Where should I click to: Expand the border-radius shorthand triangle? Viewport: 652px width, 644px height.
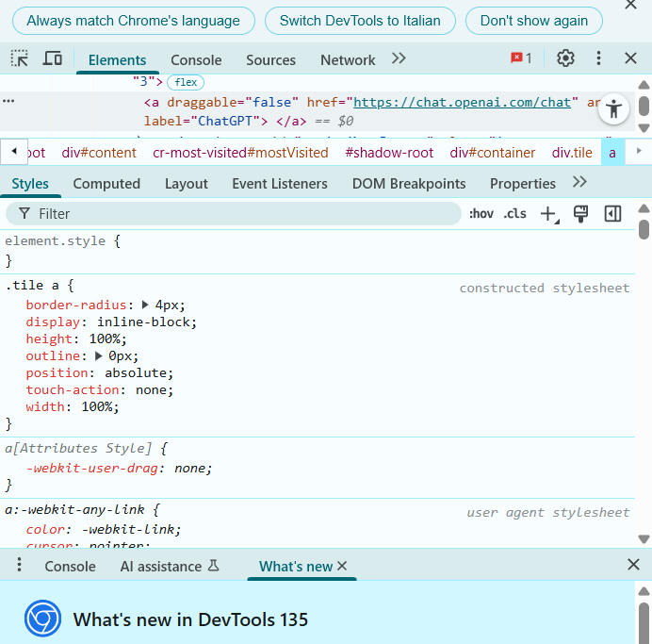145,305
